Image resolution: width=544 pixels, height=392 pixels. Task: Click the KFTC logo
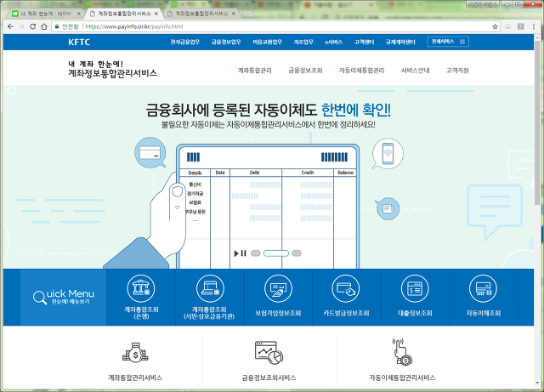[79, 42]
